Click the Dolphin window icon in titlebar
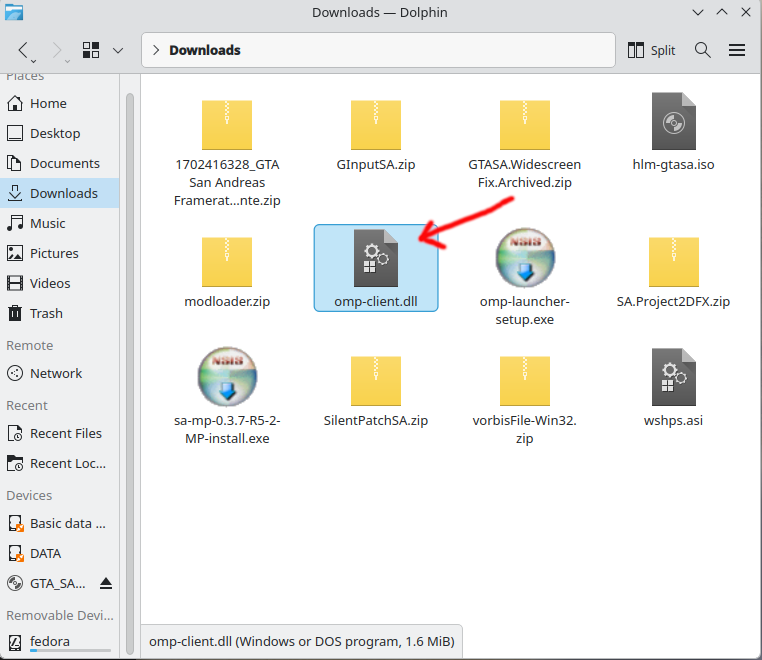This screenshot has height=660, width=762. click(14, 12)
